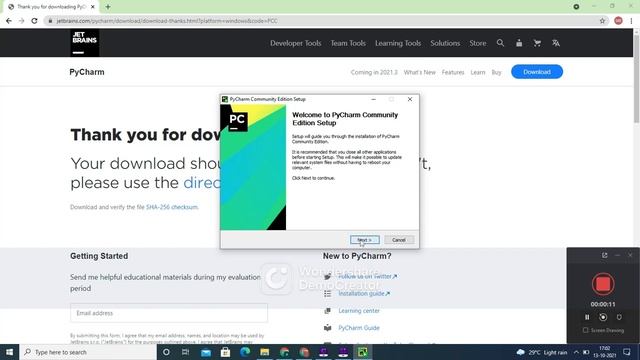The height and width of the screenshot is (360, 640).
Task: Enable the Screen Drawing checkbox
Action: (585, 330)
